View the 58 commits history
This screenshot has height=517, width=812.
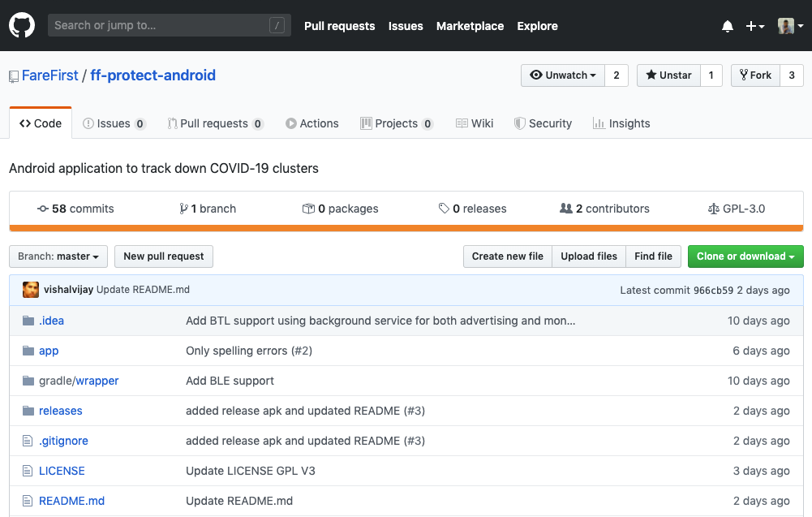(75, 209)
